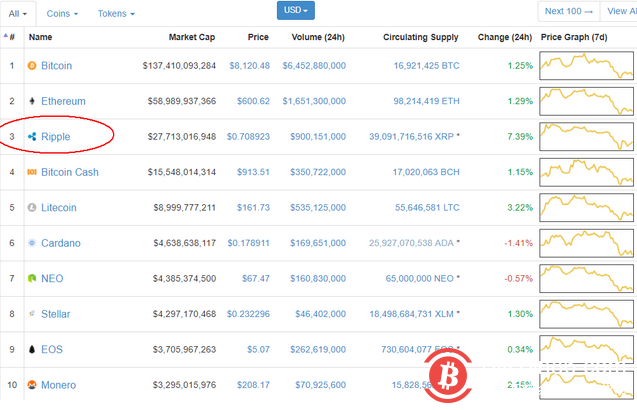Click Bitcoin's 7-day price graph
637x410 pixels.
(x=586, y=66)
